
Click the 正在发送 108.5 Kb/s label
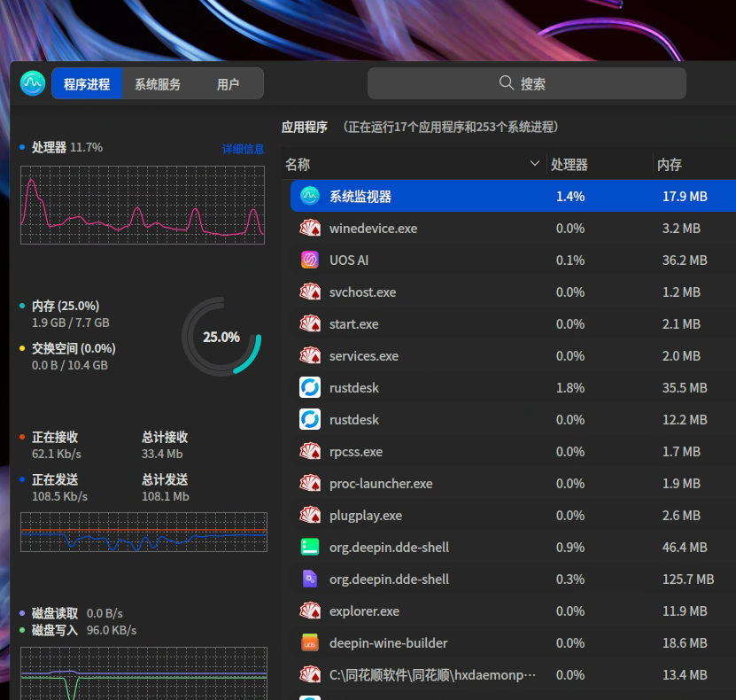(x=59, y=488)
